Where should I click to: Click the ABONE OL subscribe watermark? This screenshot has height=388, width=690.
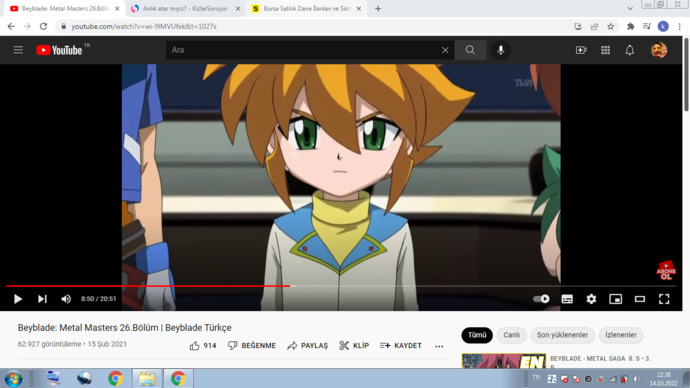point(666,270)
